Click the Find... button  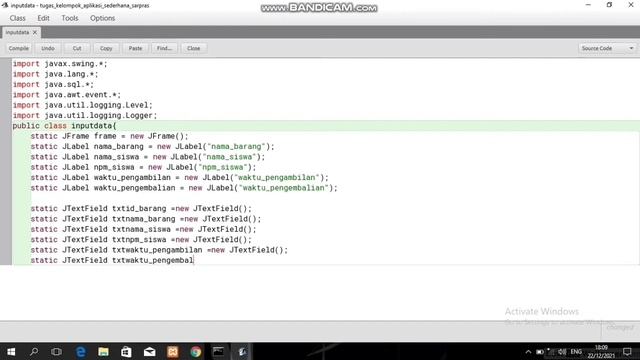coord(164,48)
